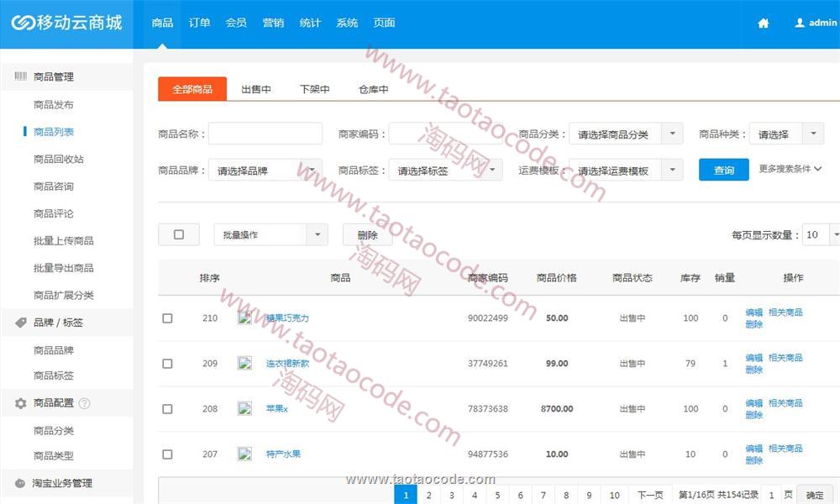Image resolution: width=840 pixels, height=504 pixels.
Task: Click the admin user icon
Action: tap(800, 24)
